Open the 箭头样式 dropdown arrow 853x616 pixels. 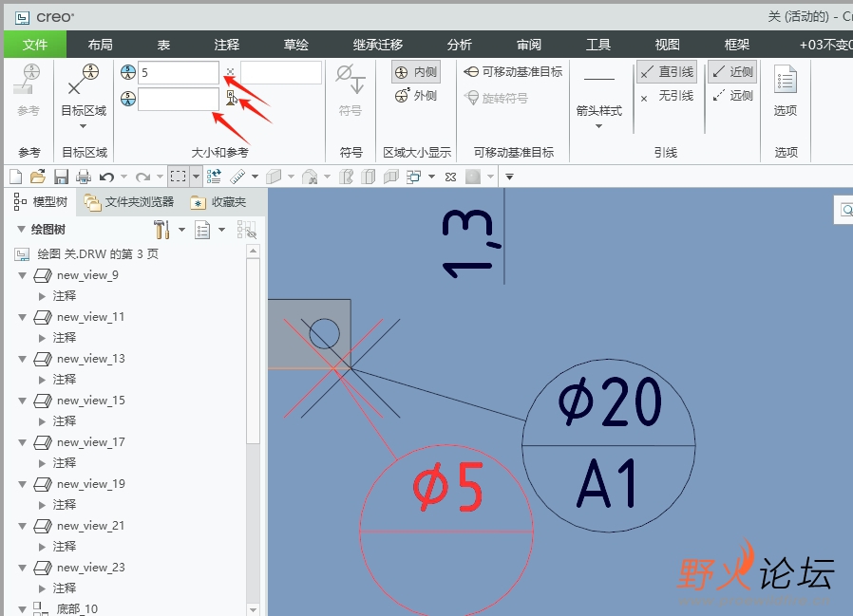(599, 126)
